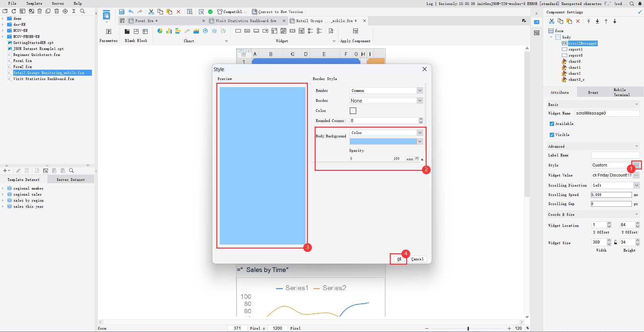The height and width of the screenshot is (332, 644).
Task: Click the Widget Name input field
Action: [x=607, y=113]
